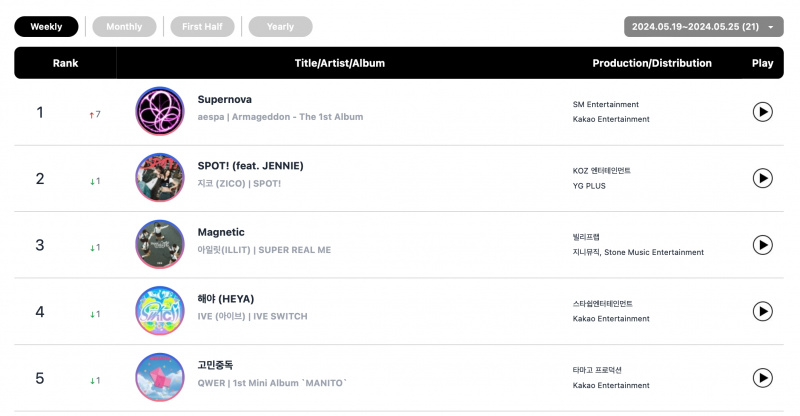
Task: Switch to the Monthly chart tab
Action: coord(124,27)
